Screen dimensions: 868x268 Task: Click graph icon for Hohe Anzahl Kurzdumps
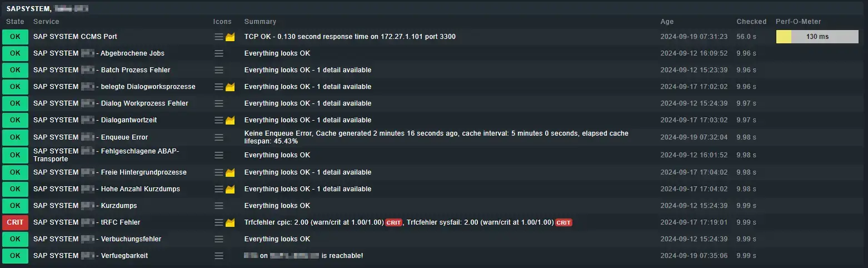tap(231, 190)
